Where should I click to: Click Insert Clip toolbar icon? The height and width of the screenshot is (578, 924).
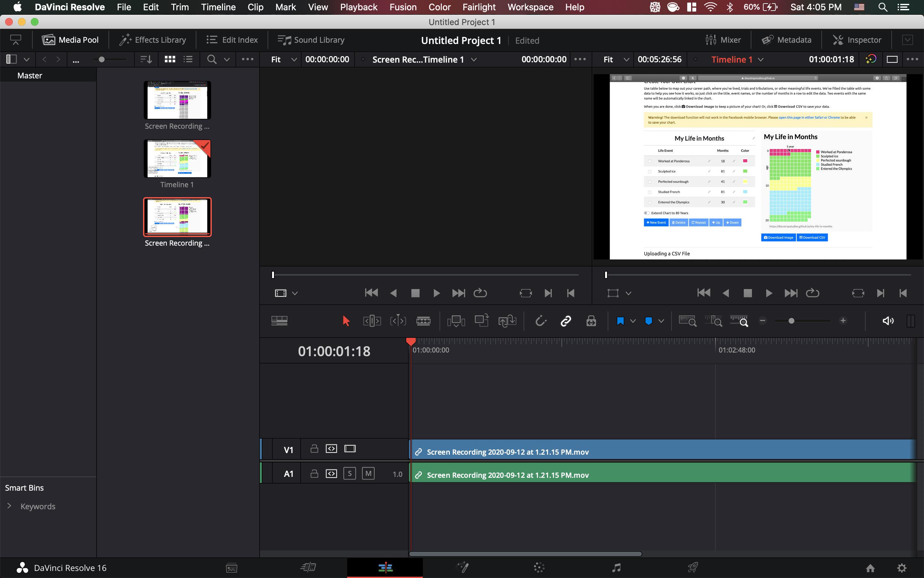[456, 321]
